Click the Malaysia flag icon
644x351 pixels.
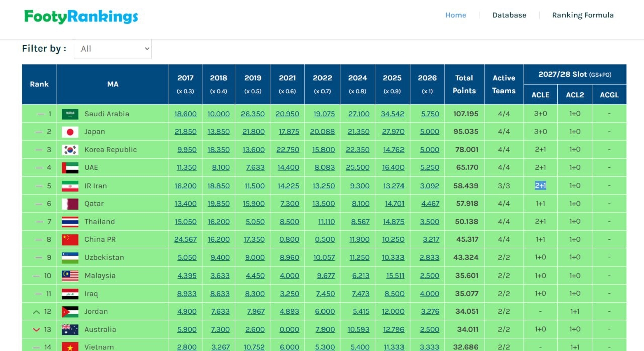70,276
